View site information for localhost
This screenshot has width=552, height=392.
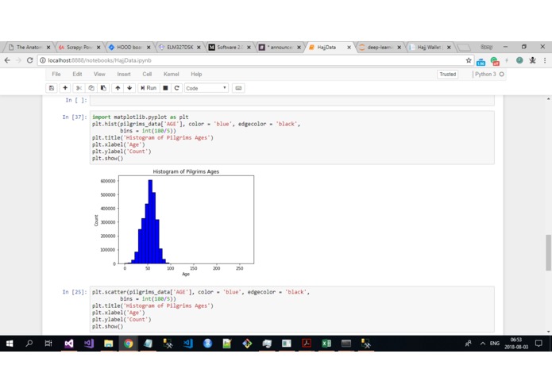[43, 60]
